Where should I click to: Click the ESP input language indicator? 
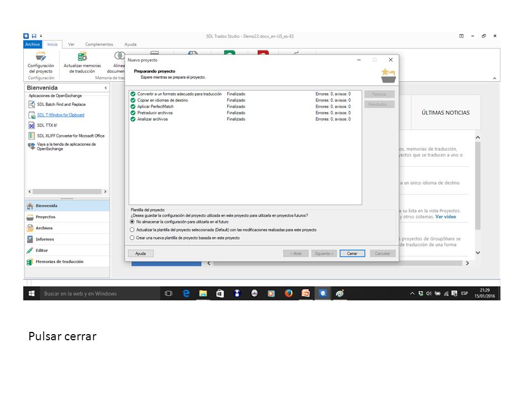coord(464,294)
